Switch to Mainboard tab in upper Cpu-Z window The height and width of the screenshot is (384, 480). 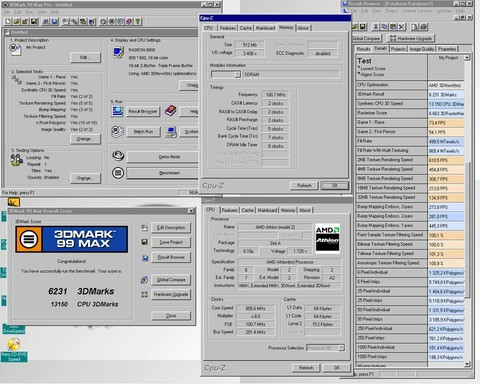(265, 28)
